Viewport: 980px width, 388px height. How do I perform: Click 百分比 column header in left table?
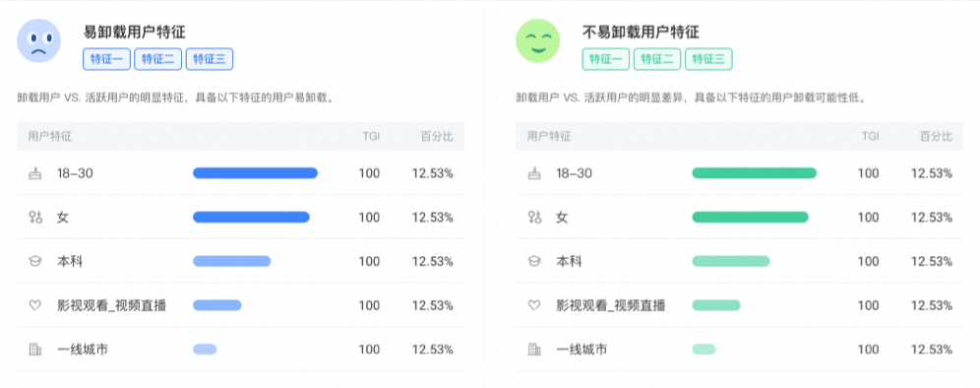(x=437, y=137)
